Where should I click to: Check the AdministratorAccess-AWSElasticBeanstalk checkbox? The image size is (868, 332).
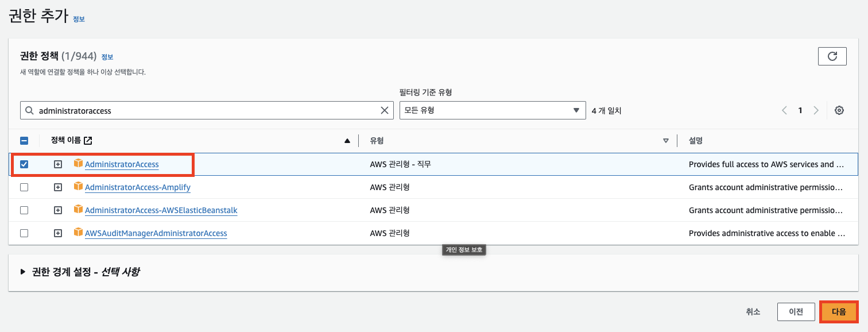click(24, 210)
